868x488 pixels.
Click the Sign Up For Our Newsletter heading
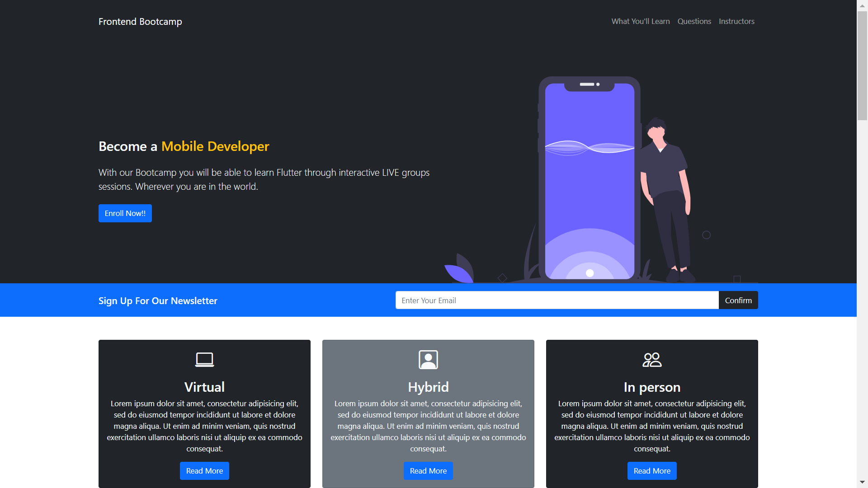coord(158,300)
